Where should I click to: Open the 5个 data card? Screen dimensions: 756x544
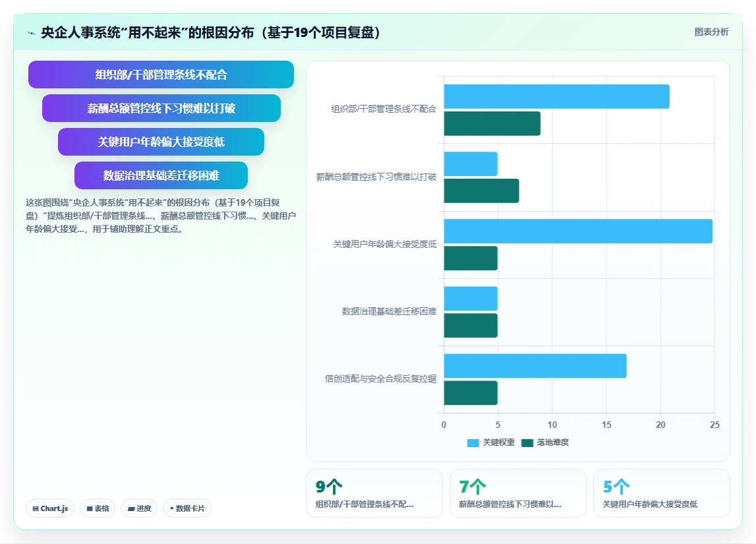coord(662,493)
